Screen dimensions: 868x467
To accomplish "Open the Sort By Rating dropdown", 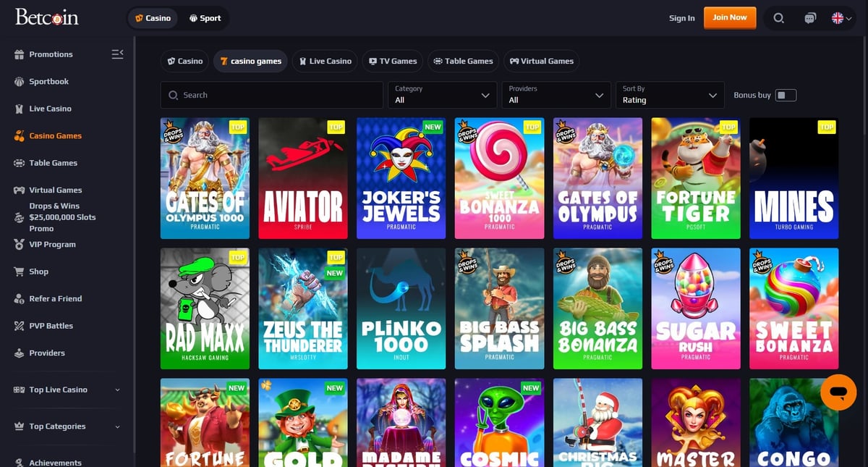I will [x=669, y=95].
